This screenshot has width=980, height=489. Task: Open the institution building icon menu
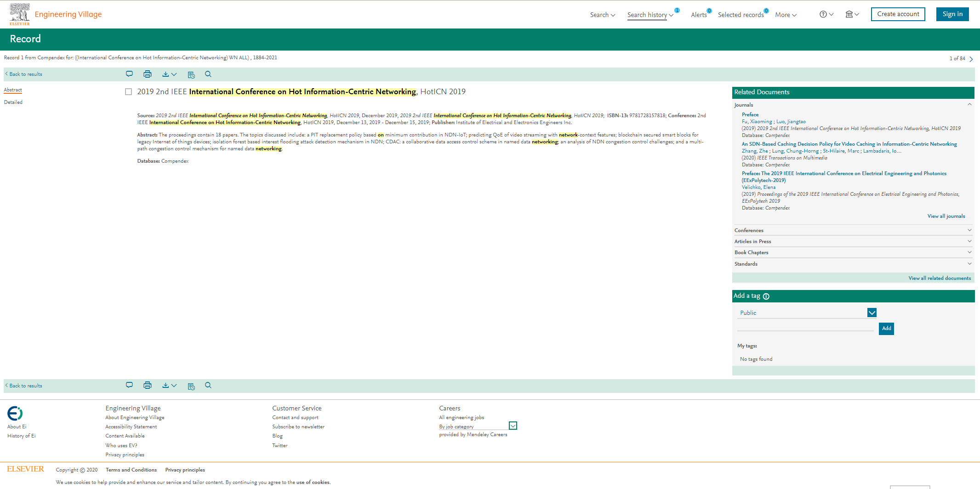click(852, 14)
